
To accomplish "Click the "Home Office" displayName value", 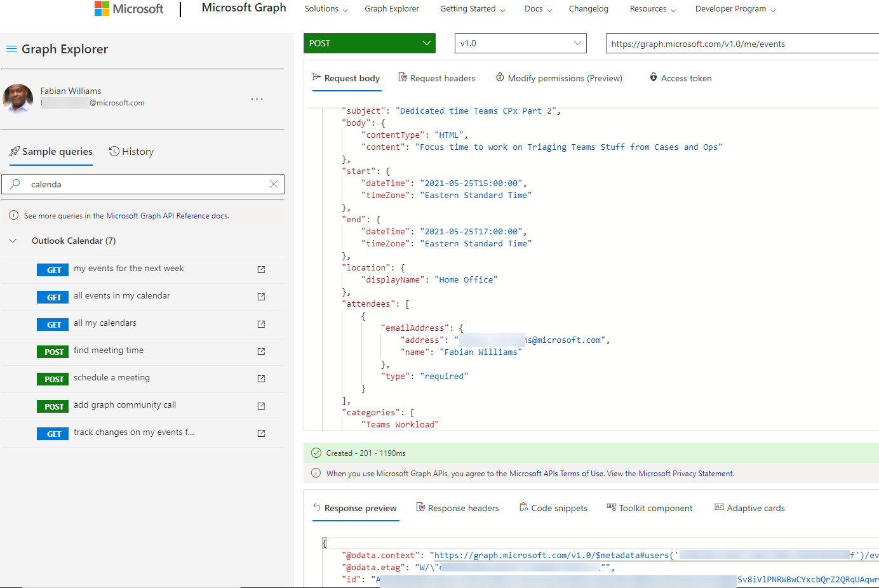I will point(466,280).
